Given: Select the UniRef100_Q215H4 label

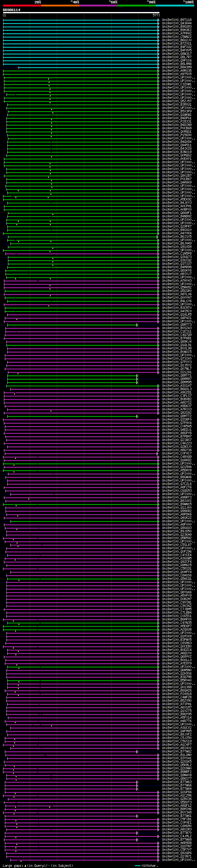Looking at the screenshot, I should [177, 467].
